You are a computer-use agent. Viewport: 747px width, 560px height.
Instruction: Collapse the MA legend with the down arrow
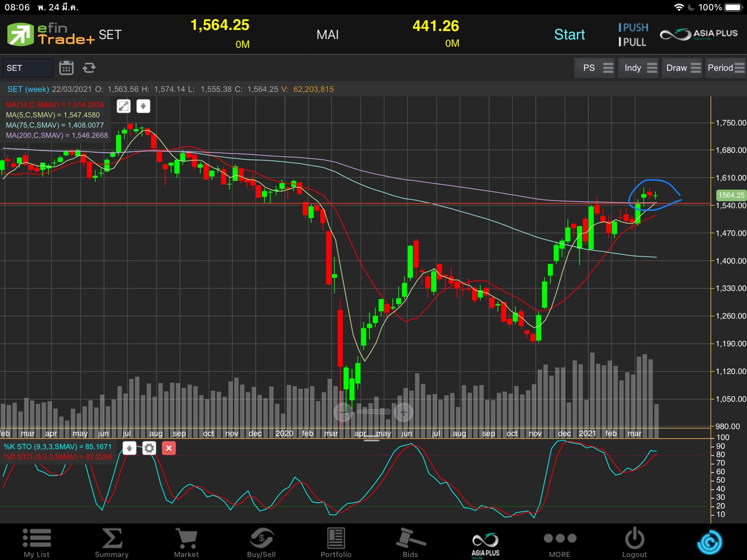[x=143, y=106]
